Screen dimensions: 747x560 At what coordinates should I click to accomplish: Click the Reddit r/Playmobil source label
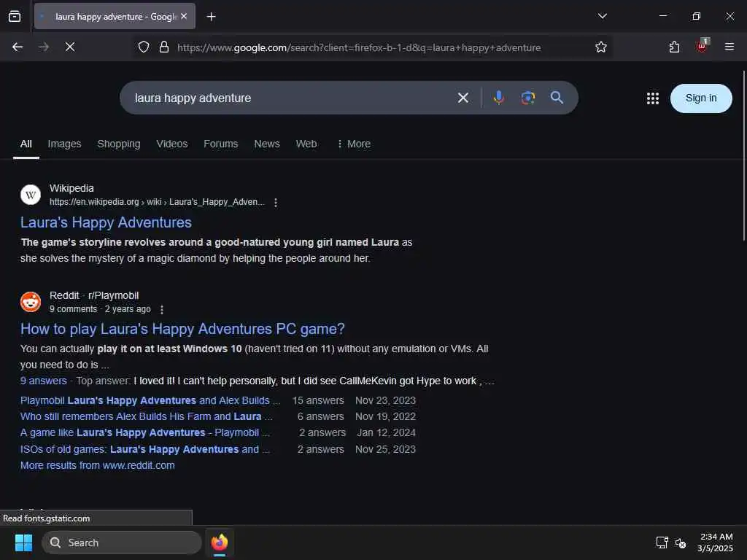click(x=94, y=296)
